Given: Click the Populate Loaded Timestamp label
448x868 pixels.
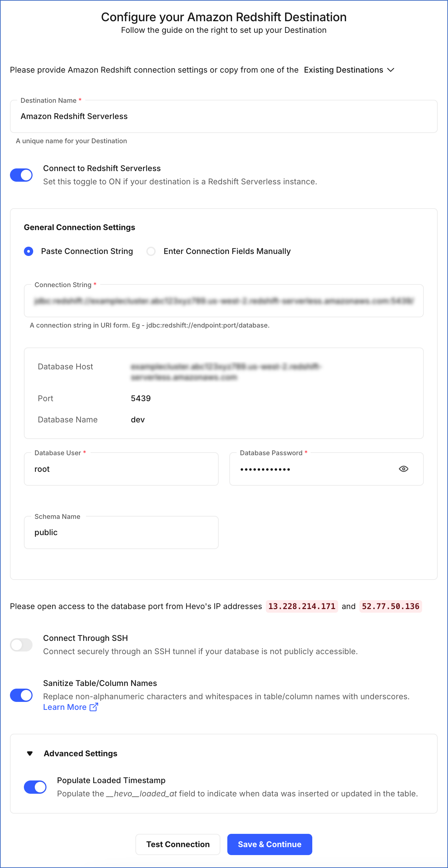Looking at the screenshot, I should click(111, 780).
